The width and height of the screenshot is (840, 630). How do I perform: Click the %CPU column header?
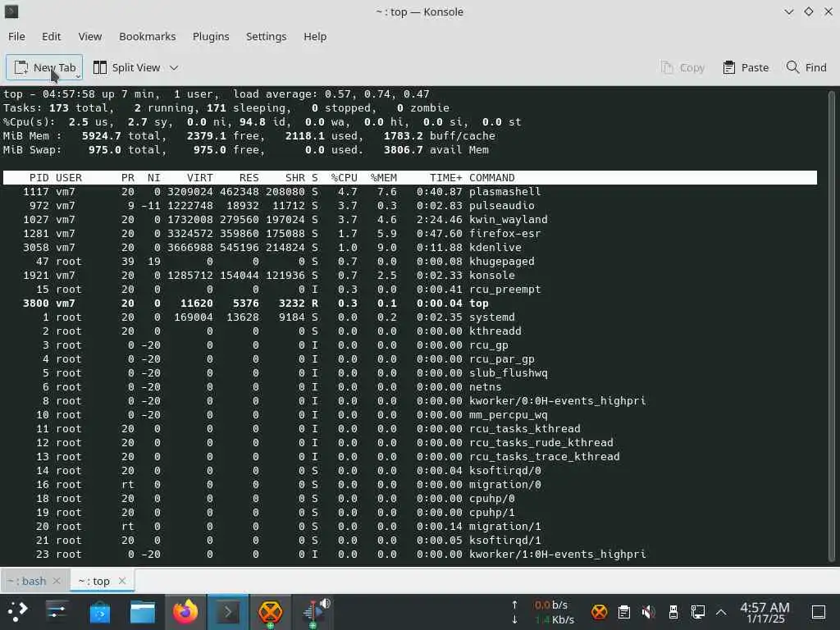pyautogui.click(x=344, y=178)
